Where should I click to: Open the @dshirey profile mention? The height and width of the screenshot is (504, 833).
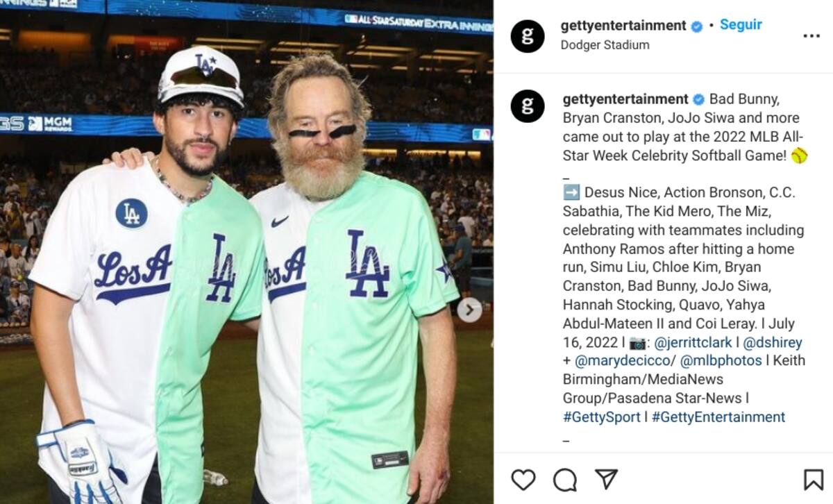[773, 342]
